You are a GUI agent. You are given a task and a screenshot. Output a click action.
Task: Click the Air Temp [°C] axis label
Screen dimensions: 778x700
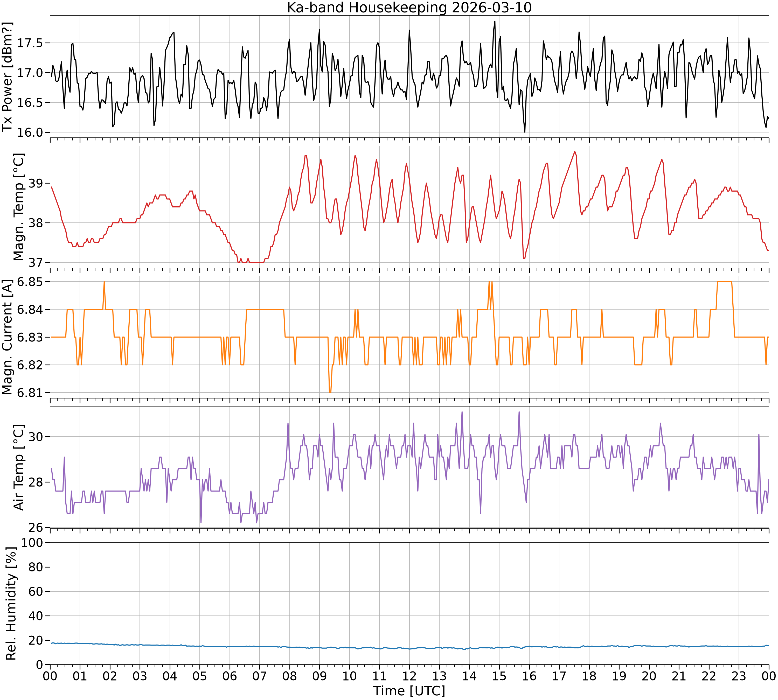[18, 467]
